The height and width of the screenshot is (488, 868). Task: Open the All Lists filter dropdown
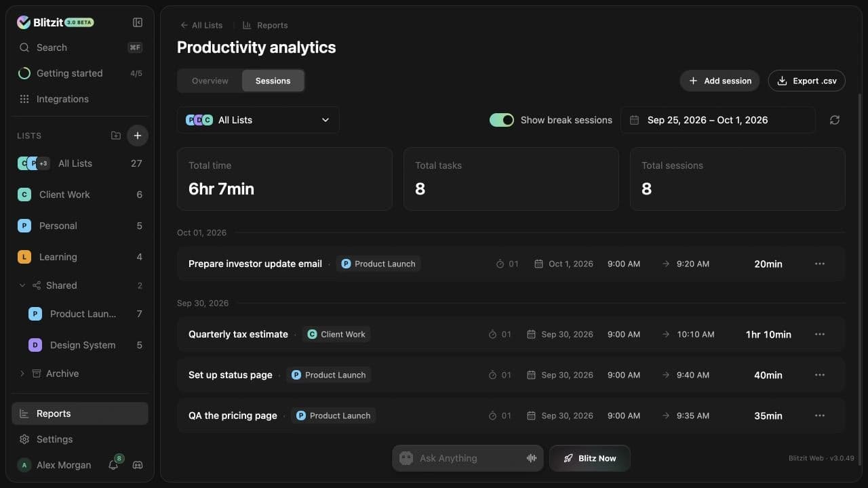tap(258, 120)
